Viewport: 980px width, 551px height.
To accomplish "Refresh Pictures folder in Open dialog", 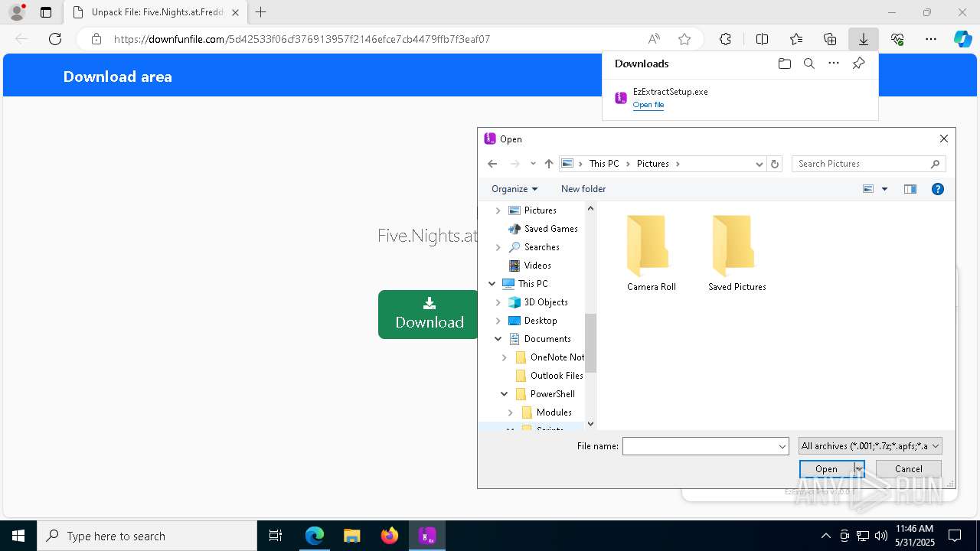I will (x=775, y=164).
